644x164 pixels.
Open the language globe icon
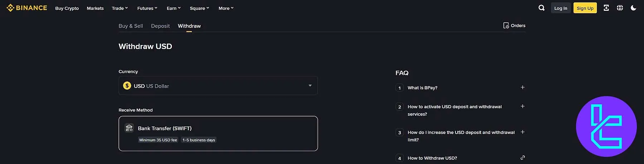pos(620,8)
